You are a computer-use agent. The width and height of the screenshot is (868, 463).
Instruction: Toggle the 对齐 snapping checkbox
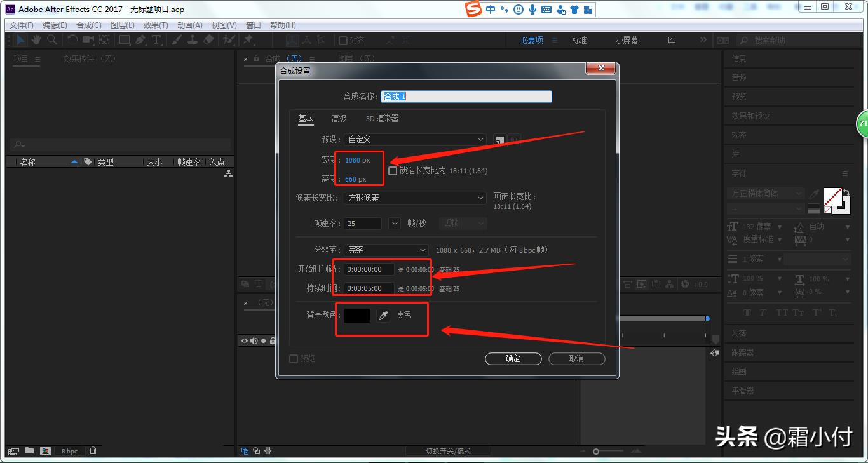tap(343, 41)
